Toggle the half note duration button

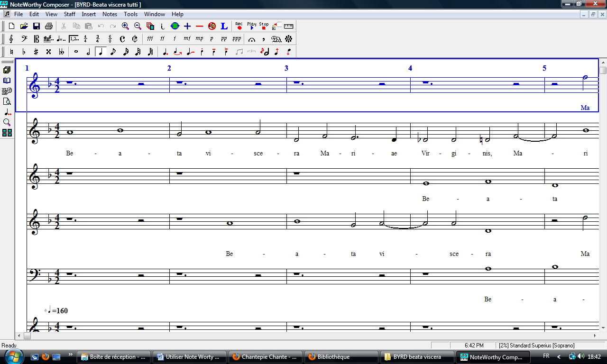tap(88, 52)
